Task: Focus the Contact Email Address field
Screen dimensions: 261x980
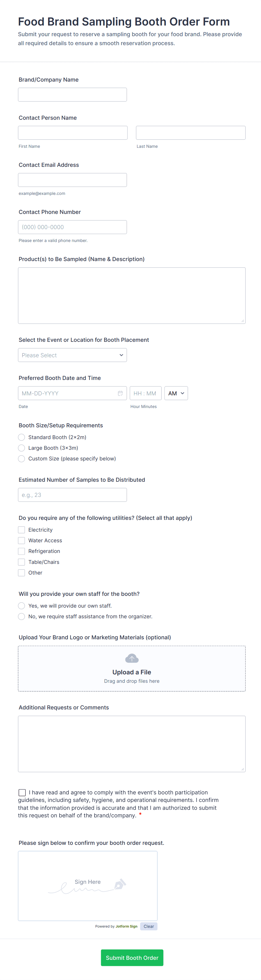Action: [x=72, y=180]
